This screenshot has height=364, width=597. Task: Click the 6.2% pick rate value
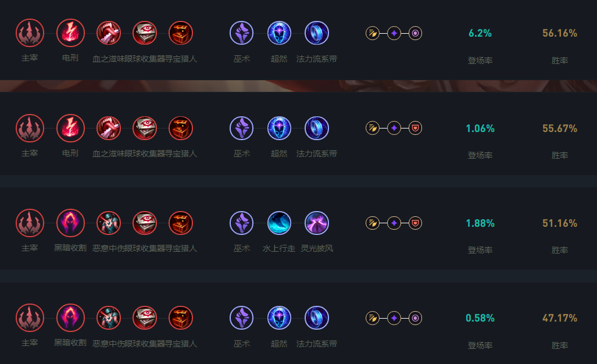(x=480, y=33)
